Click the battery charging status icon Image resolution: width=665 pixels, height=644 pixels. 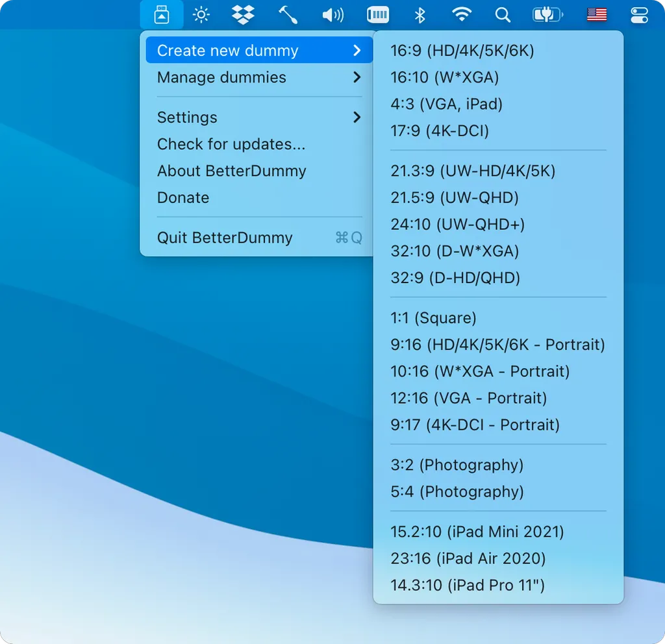[547, 14]
